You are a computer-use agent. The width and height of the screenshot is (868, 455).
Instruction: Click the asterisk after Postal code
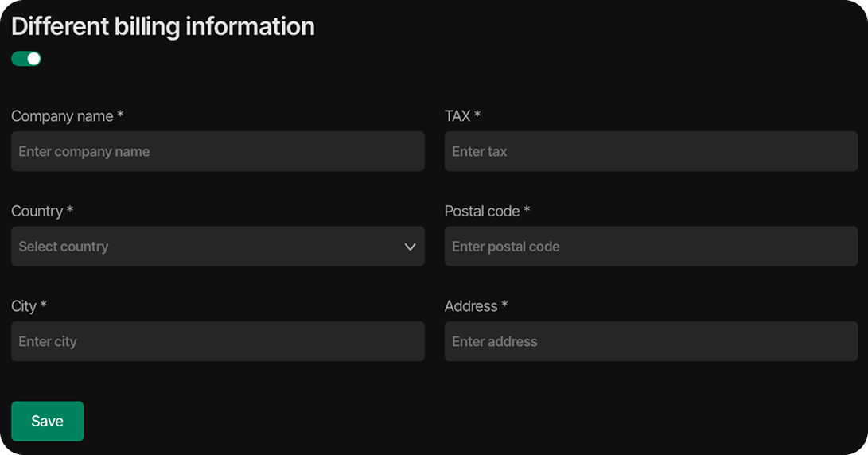(x=527, y=211)
